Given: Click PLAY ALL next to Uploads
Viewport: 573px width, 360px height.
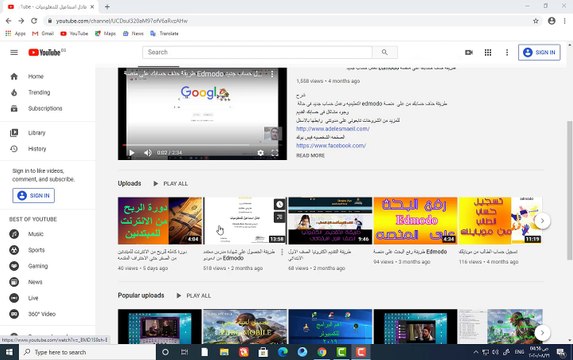Looking at the screenshot, I should [171, 183].
